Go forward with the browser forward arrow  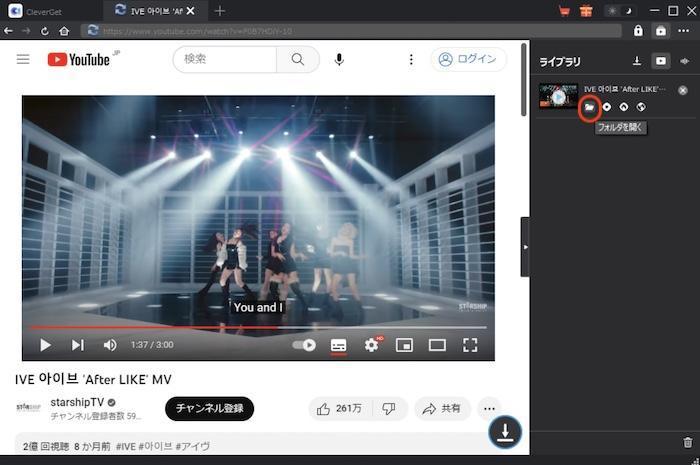click(x=26, y=31)
